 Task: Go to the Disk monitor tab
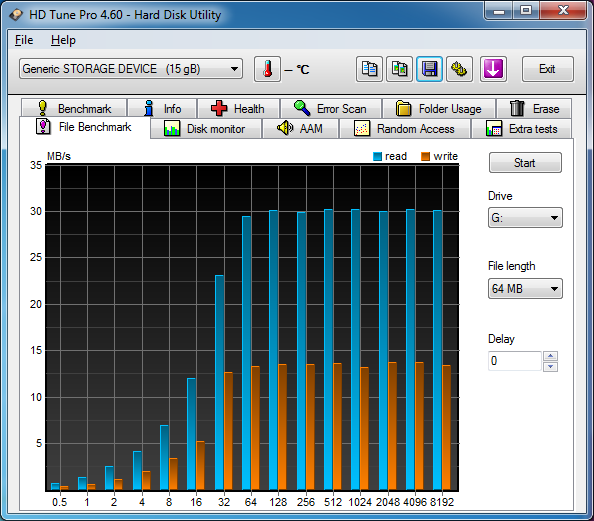pos(206,129)
